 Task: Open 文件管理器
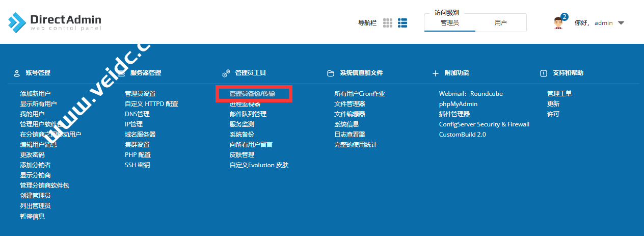click(350, 104)
